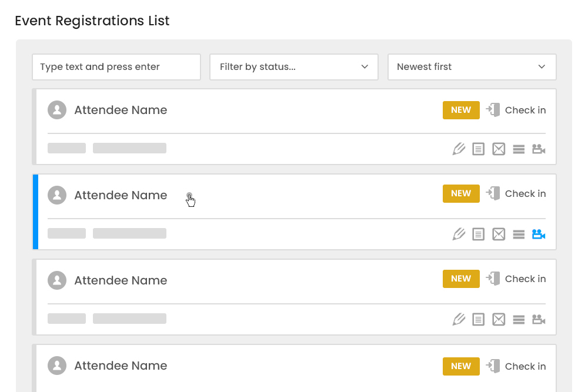Click the "Check in" link on fourth attendee
The image size is (588, 392).
pyautogui.click(x=526, y=366)
